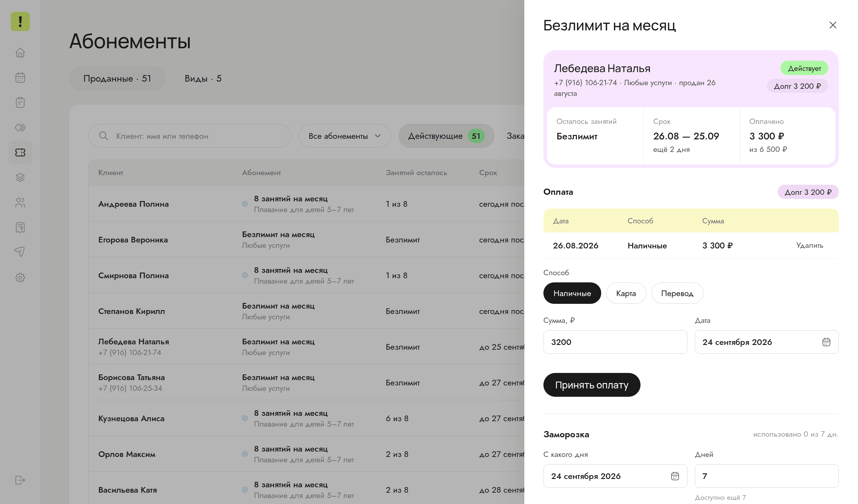The image size is (858, 504).
Task: Toggle the Действующие filter chip
Action: tap(446, 136)
